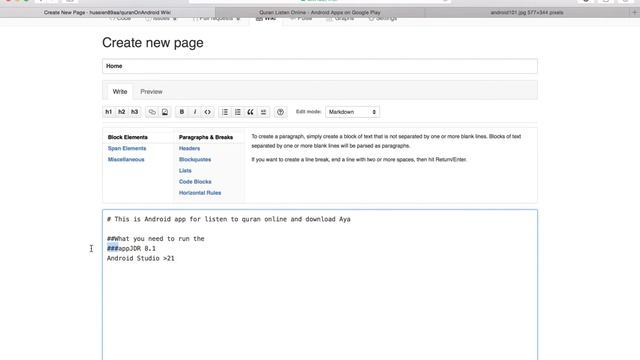Click the page title field containing Home
The image size is (640, 360).
(x=320, y=66)
